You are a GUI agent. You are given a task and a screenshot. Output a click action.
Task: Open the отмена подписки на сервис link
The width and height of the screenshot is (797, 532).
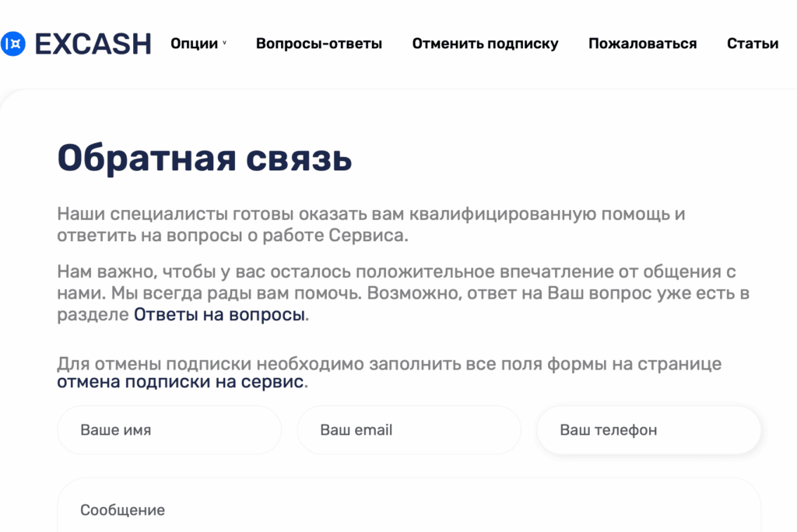pos(180,382)
